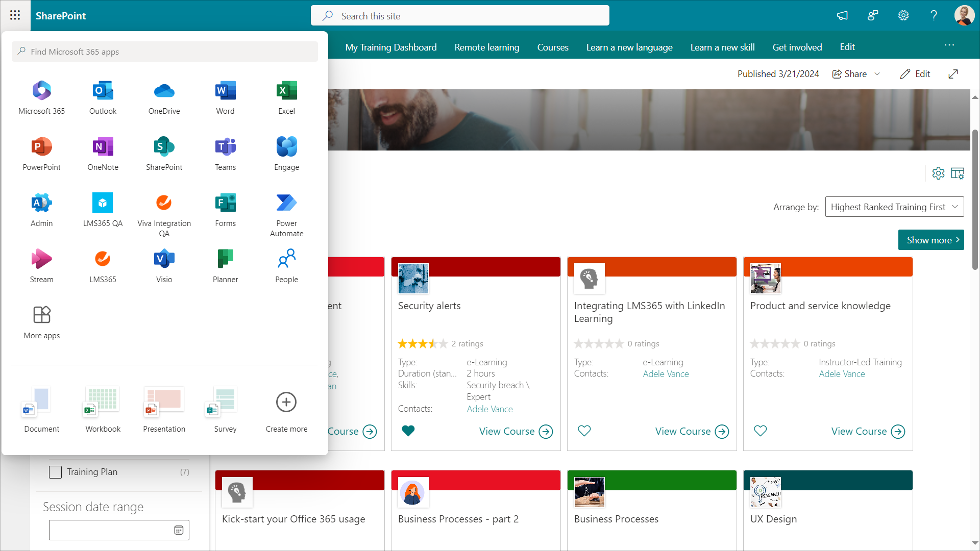Go to Remote learning menu item
This screenshot has width=980, height=551.
pos(486,47)
